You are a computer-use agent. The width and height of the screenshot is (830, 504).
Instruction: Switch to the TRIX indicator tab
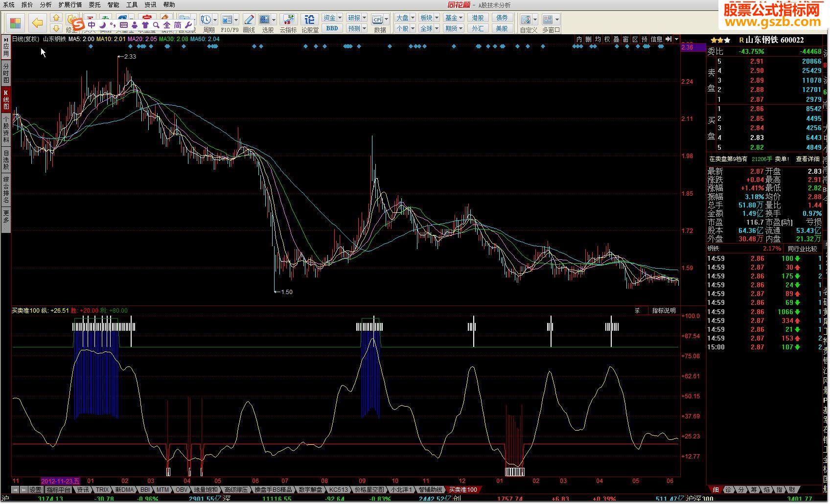[x=102, y=490]
